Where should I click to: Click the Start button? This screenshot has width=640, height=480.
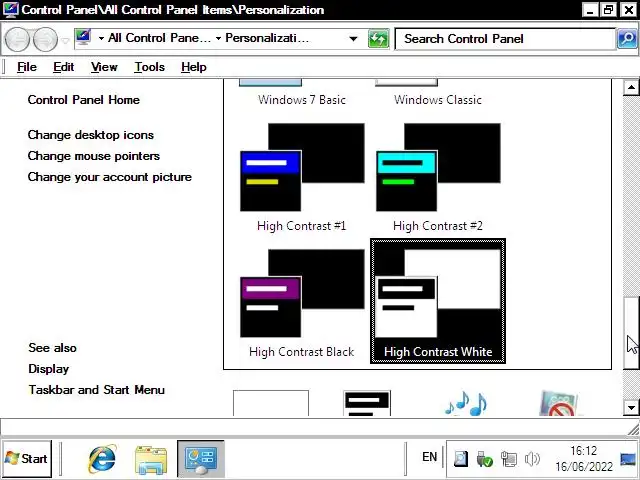click(x=27, y=459)
